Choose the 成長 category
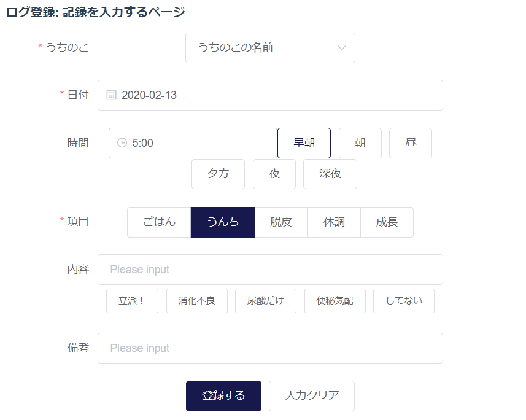The height and width of the screenshot is (420, 526). (387, 222)
